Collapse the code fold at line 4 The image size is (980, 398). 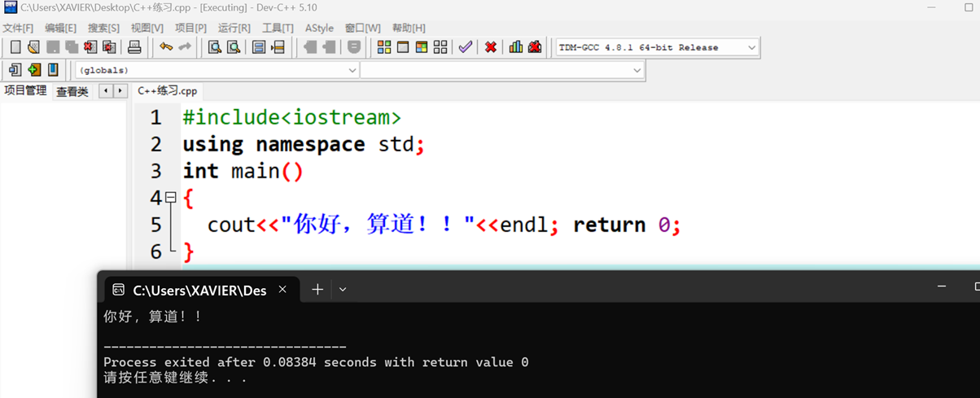coord(171,197)
